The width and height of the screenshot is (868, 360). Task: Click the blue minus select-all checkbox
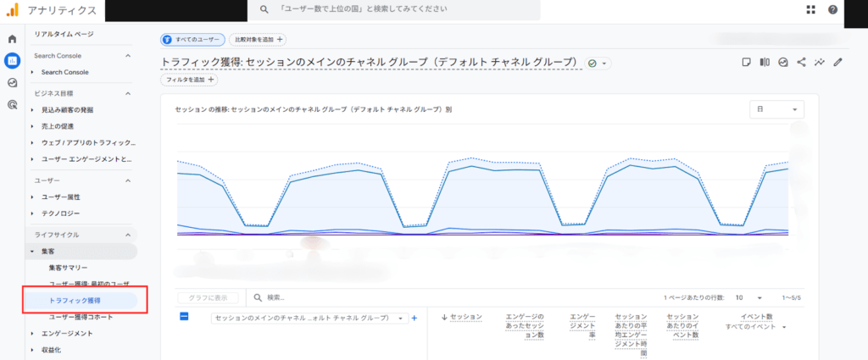pyautogui.click(x=184, y=317)
